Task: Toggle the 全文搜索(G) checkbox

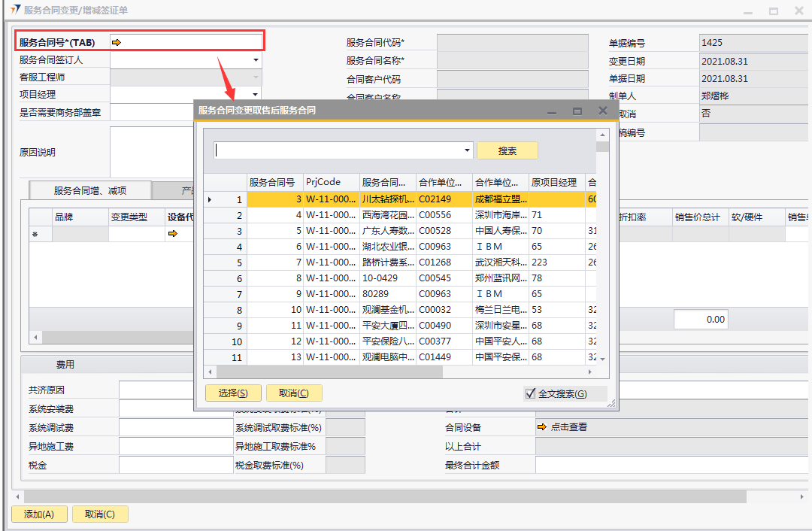Action: pyautogui.click(x=530, y=393)
